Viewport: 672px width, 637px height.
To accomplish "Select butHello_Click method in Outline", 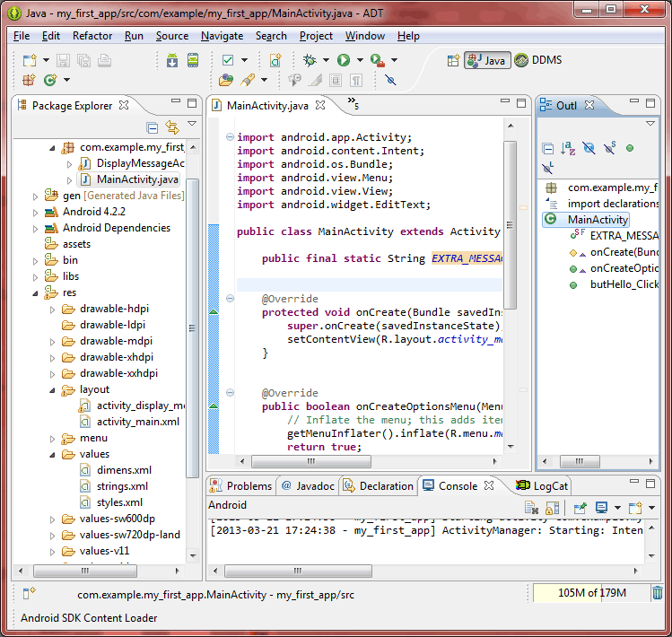I will pos(624,284).
